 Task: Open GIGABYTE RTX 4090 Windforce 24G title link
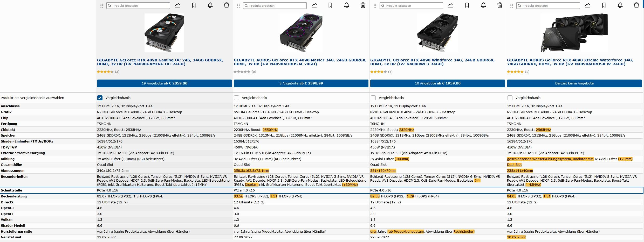433,62
